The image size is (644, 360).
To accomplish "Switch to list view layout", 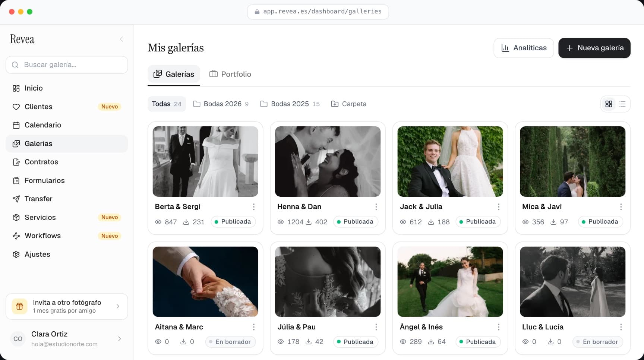I will coord(622,104).
